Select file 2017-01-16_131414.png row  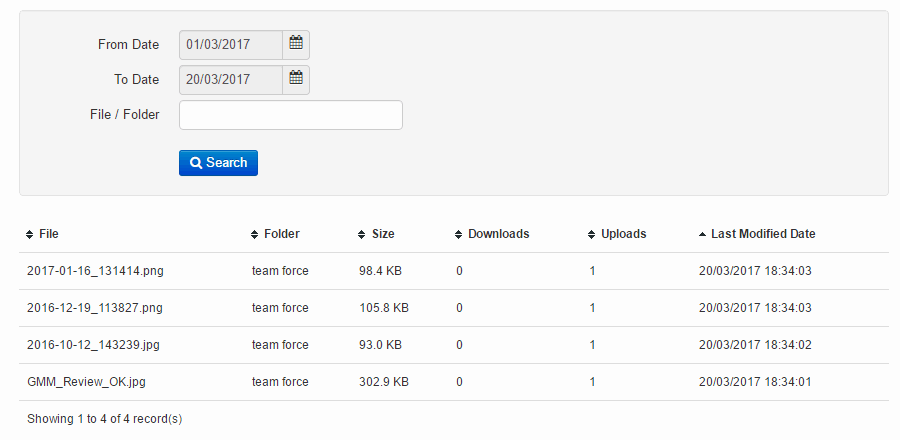[453, 271]
